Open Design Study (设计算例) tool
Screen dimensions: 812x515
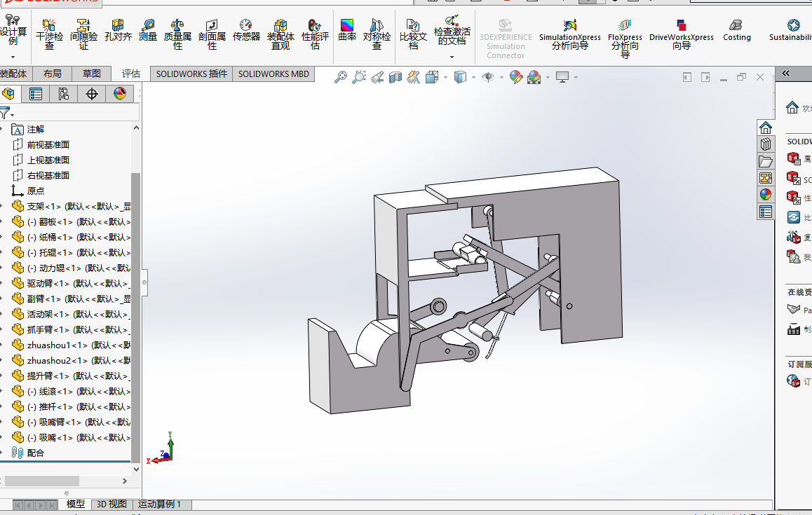13,30
